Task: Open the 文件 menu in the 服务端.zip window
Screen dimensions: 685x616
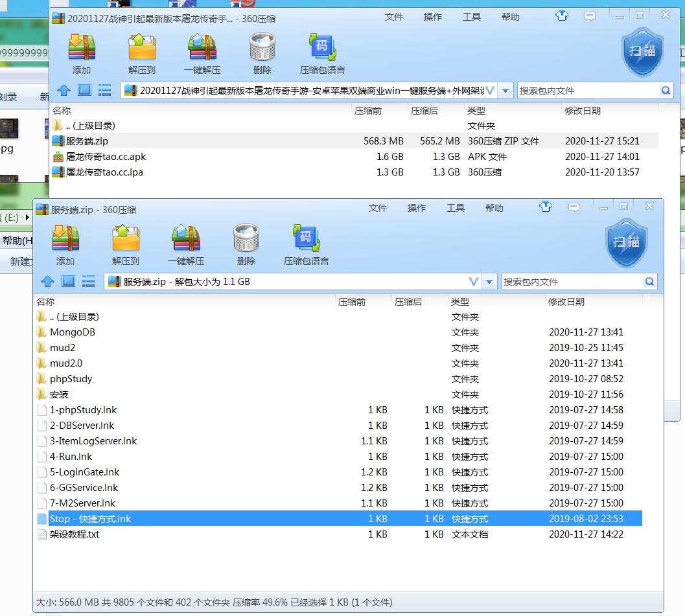Action: coord(378,208)
